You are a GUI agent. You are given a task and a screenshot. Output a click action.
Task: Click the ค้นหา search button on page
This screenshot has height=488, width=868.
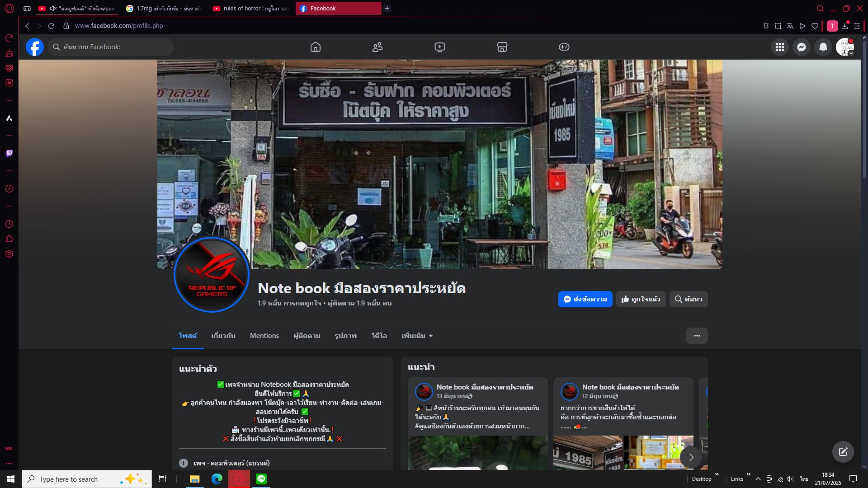click(689, 299)
